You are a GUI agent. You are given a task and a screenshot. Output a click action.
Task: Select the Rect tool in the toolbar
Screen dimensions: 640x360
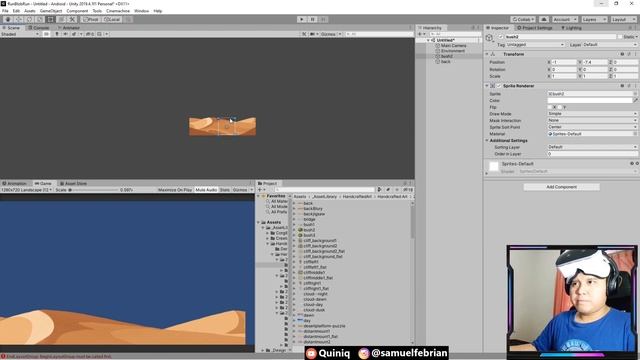[x=50, y=19]
